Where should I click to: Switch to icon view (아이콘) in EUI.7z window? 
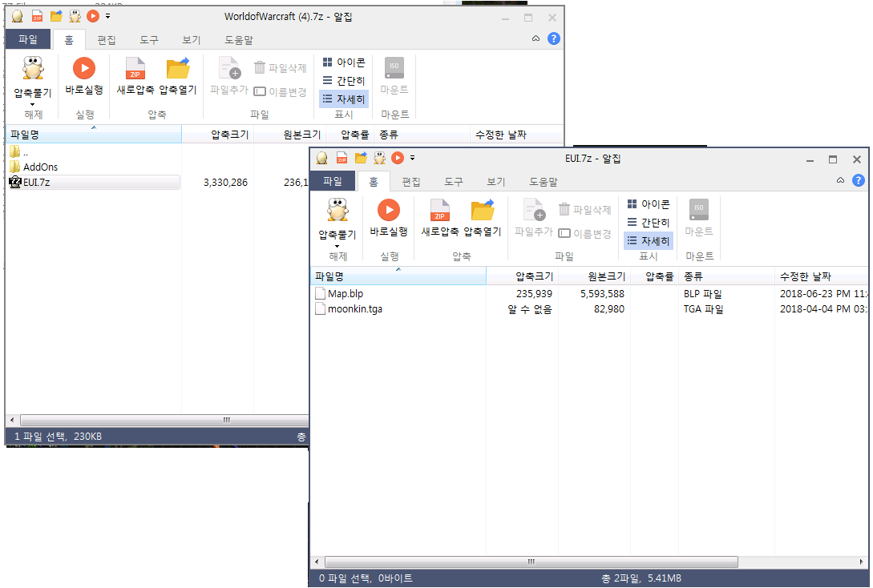[x=648, y=204]
